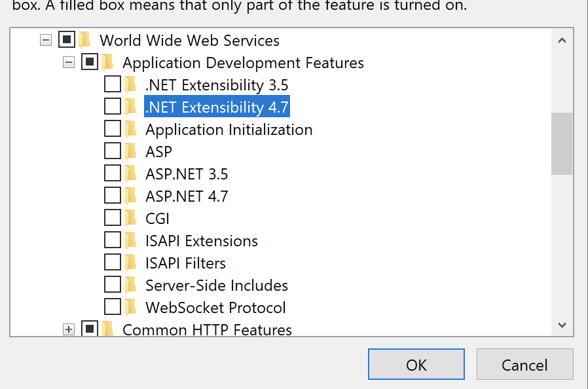This screenshot has width=588, height=389.
Task: Click the Cancel button
Action: pyautogui.click(x=524, y=365)
